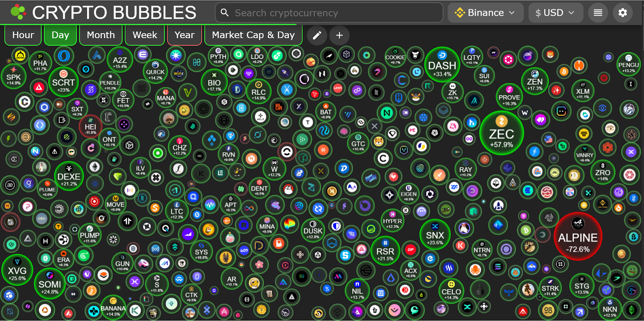644x321 pixels.
Task: Select the DASH +33.4% bubble
Action: (x=442, y=65)
